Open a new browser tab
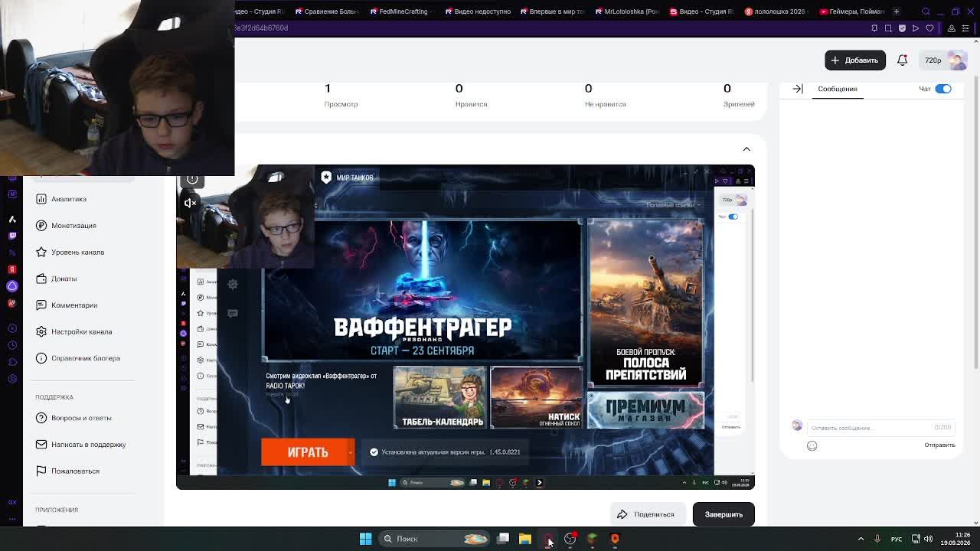This screenshot has width=980, height=551. click(x=896, y=11)
